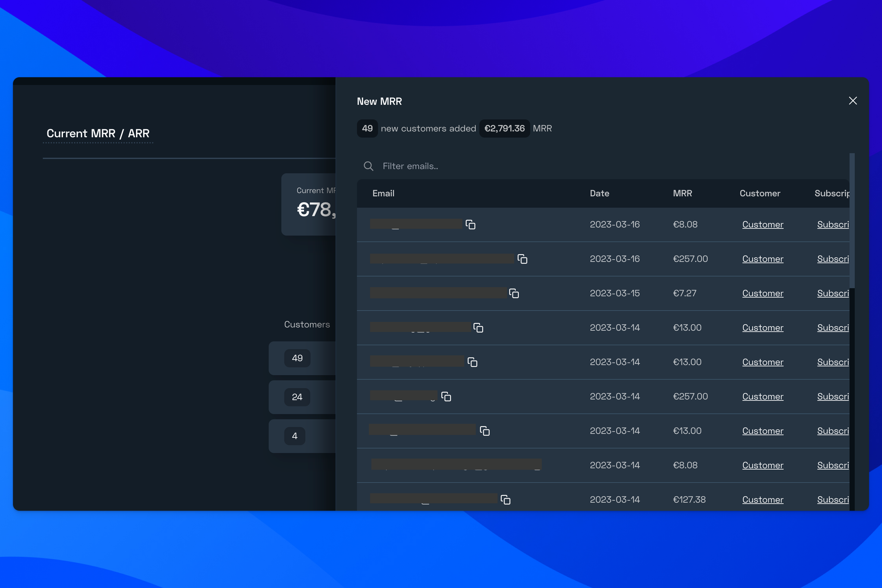Click the 24 customers card on dashboard
Viewport: 882px width, 588px height.
pyautogui.click(x=302, y=397)
